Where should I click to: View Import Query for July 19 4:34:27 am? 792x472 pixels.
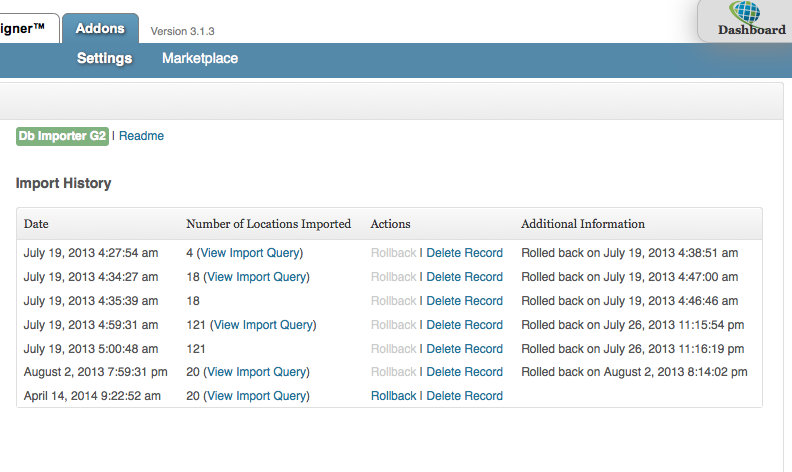(x=257, y=277)
